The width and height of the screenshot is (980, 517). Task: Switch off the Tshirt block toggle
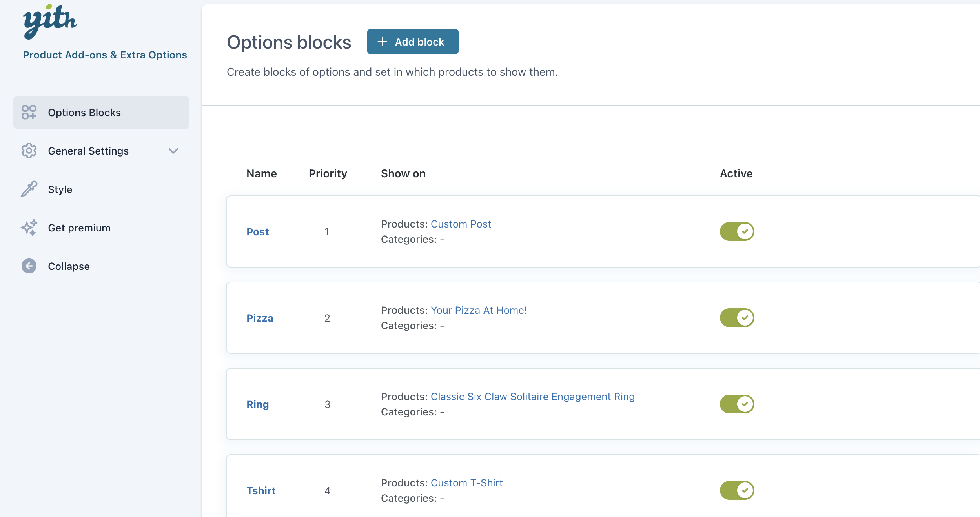pos(736,490)
